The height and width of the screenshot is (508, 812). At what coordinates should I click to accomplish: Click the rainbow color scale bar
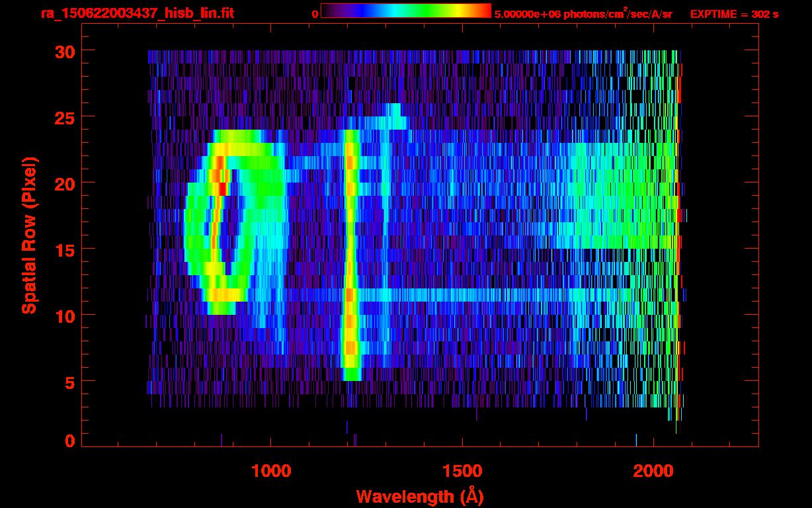(405, 11)
